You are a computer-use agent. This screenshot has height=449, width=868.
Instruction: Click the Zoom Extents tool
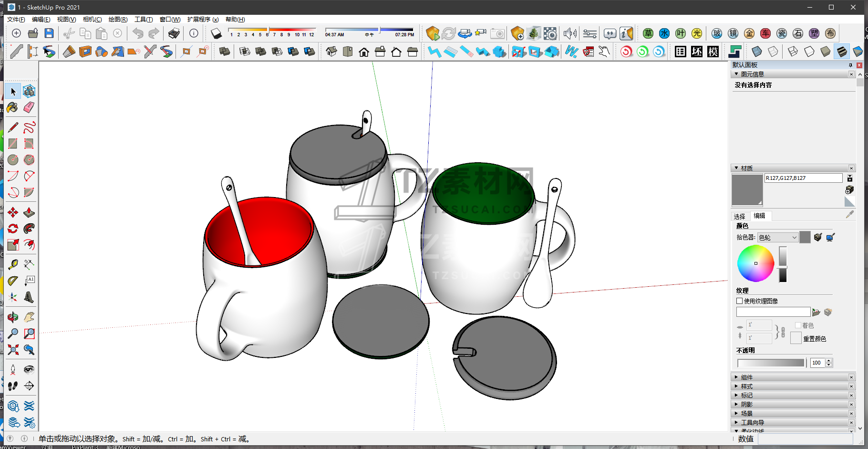[x=13, y=350]
